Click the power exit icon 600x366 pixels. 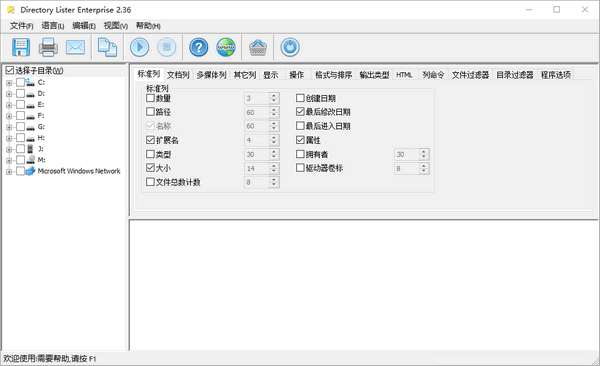pyautogui.click(x=290, y=47)
